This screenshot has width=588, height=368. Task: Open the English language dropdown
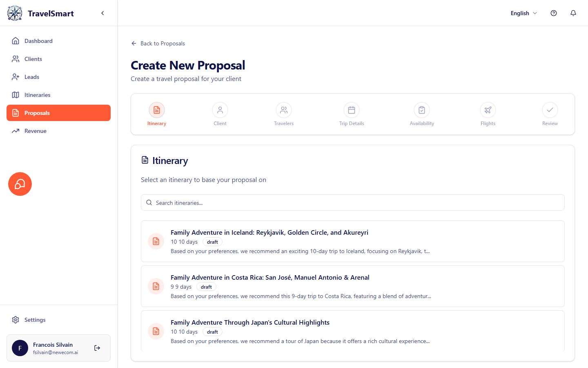click(523, 13)
